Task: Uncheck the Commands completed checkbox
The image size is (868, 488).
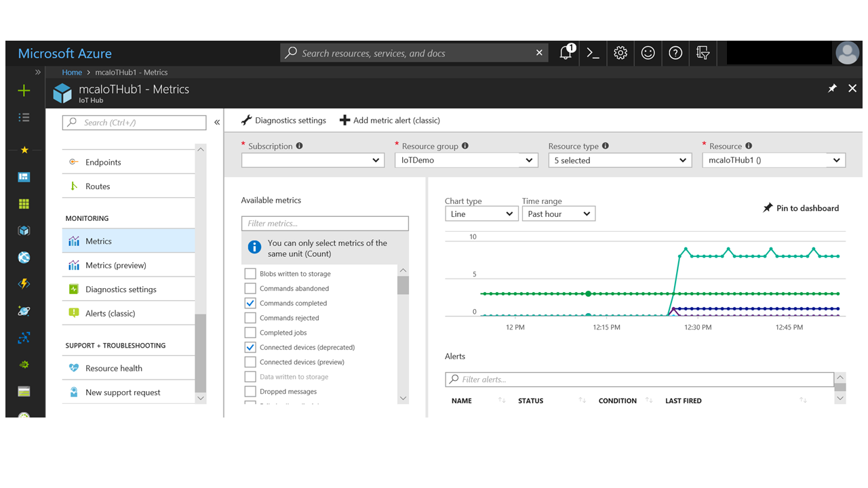Action: pyautogui.click(x=250, y=303)
